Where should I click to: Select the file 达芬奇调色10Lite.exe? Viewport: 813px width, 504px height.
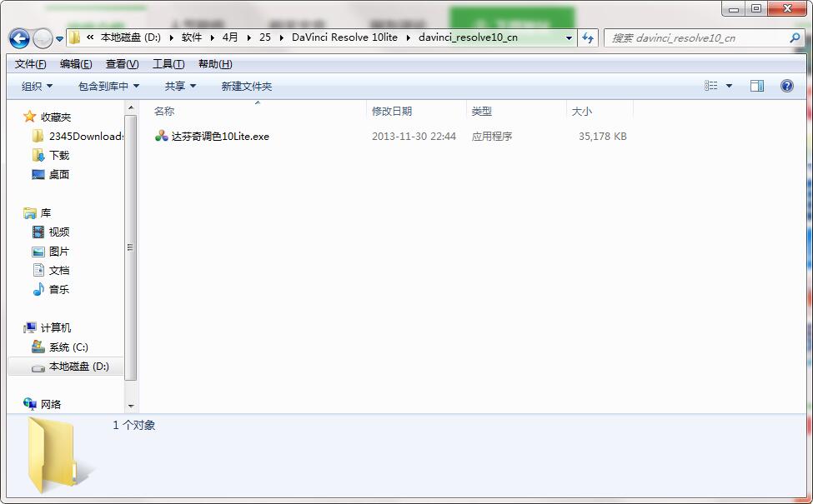[x=220, y=137]
